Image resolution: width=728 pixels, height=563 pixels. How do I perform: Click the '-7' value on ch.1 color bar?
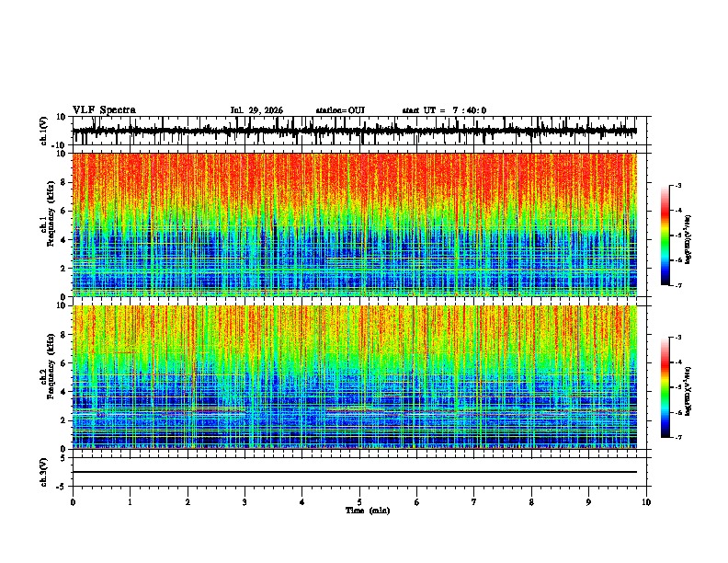(x=677, y=285)
